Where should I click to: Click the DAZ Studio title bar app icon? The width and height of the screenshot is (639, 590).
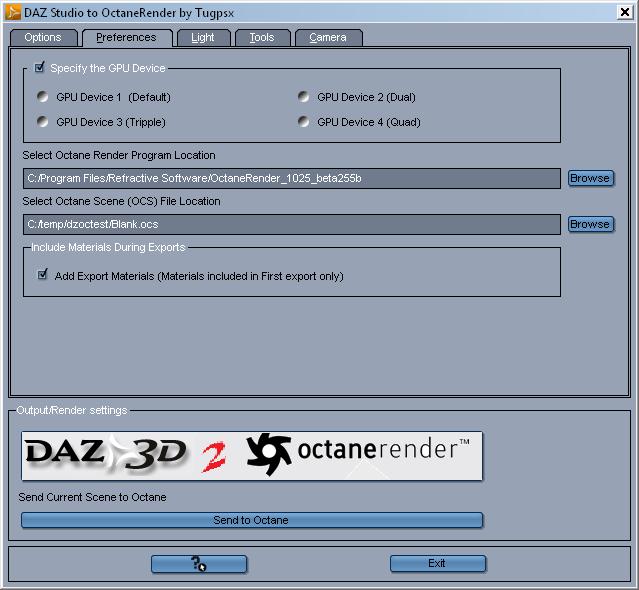click(13, 13)
